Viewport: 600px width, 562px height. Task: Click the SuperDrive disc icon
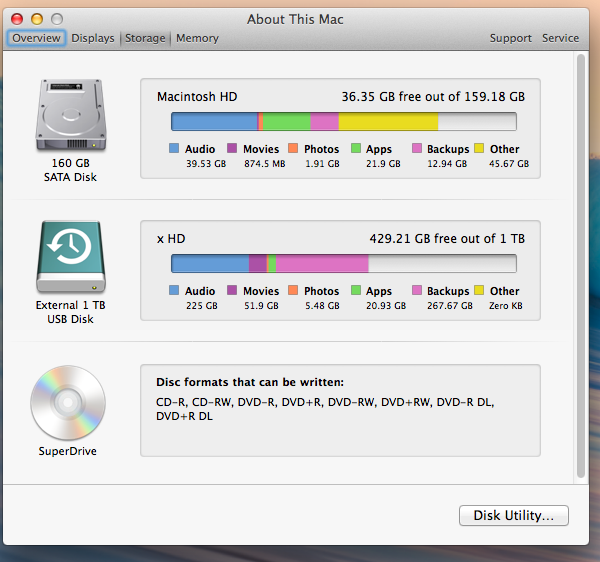pos(68,402)
